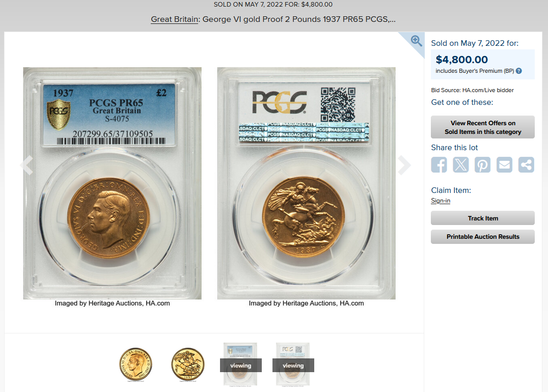Screen dimensions: 548x392
Task: Click the Track Item button
Action: tap(483, 218)
